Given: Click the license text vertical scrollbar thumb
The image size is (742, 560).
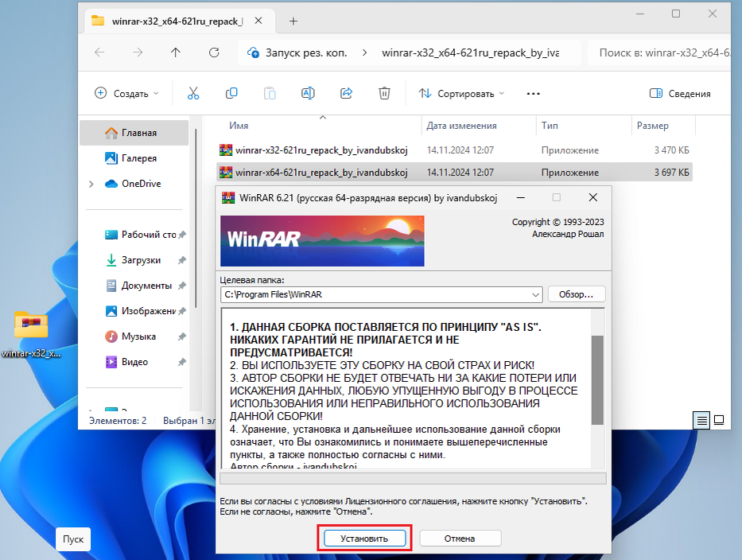Looking at the screenshot, I should pos(597,379).
